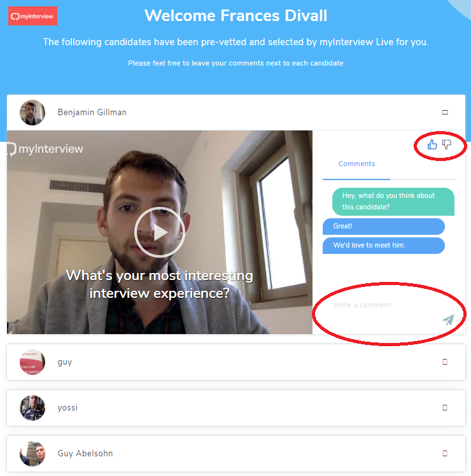Expand the yossi candidate panel

[x=445, y=408]
